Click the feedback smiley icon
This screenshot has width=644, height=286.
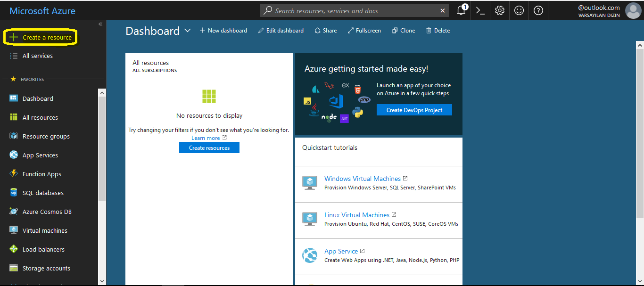(519, 10)
